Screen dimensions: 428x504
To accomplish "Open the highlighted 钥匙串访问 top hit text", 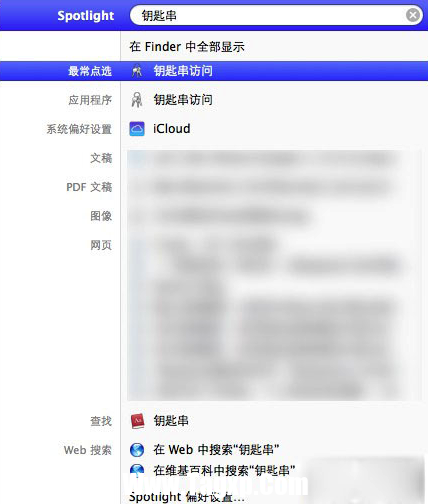I will [183, 71].
